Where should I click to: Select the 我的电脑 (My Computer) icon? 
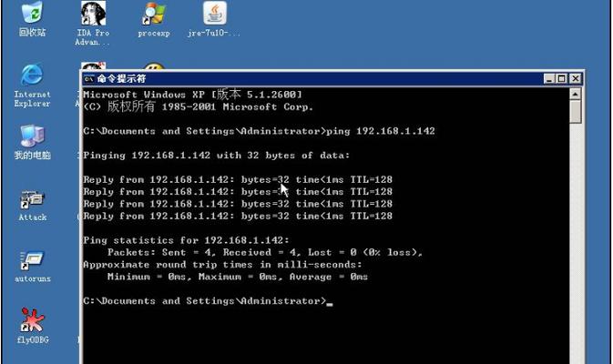click(32, 137)
